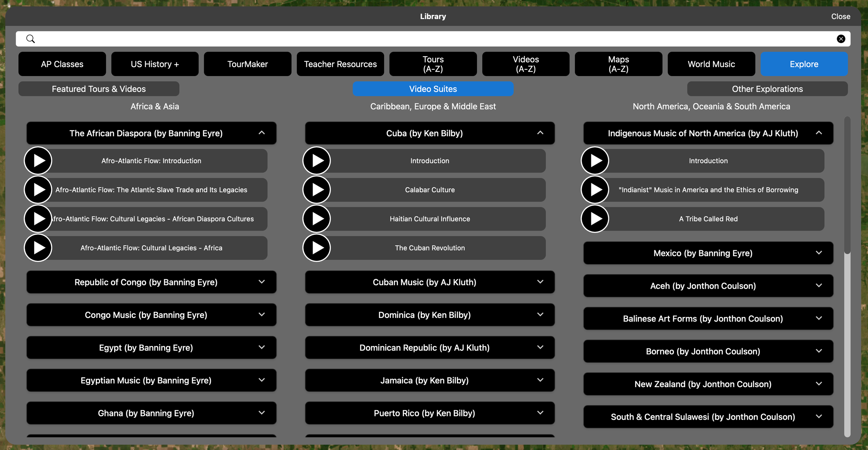Expand Jamaica by Ken Bilby suite

540,380
